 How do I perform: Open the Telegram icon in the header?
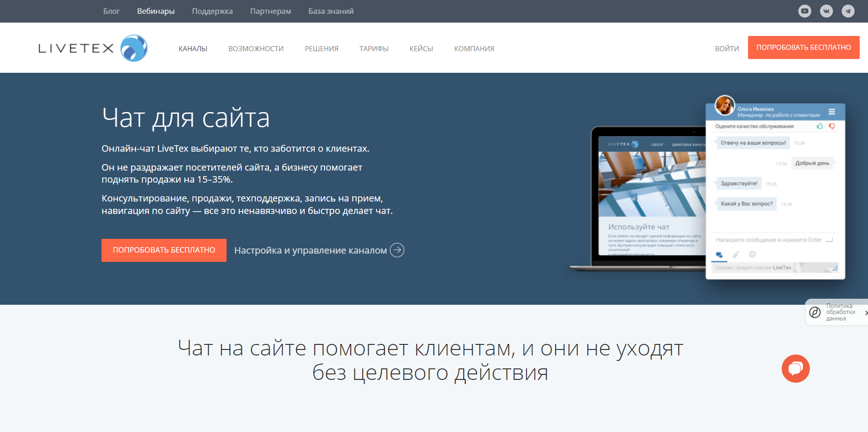[x=848, y=11]
